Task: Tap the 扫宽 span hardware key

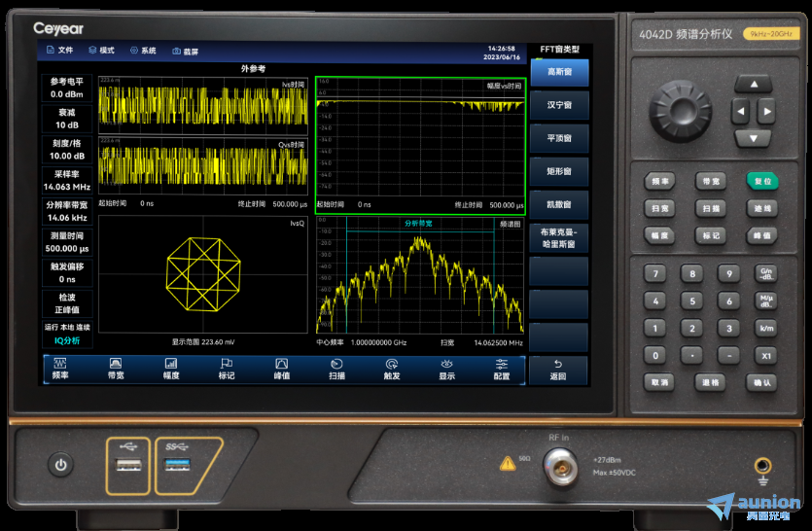Action: pyautogui.click(x=659, y=209)
